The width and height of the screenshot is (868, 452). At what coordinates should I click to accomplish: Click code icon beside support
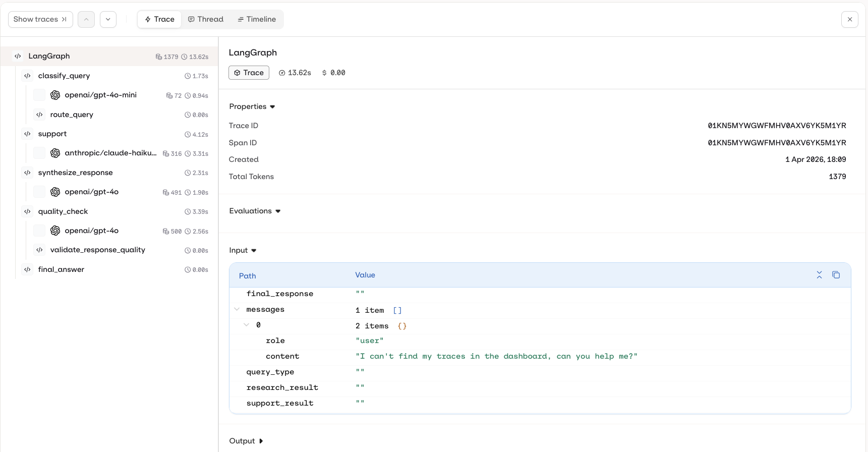tap(27, 134)
